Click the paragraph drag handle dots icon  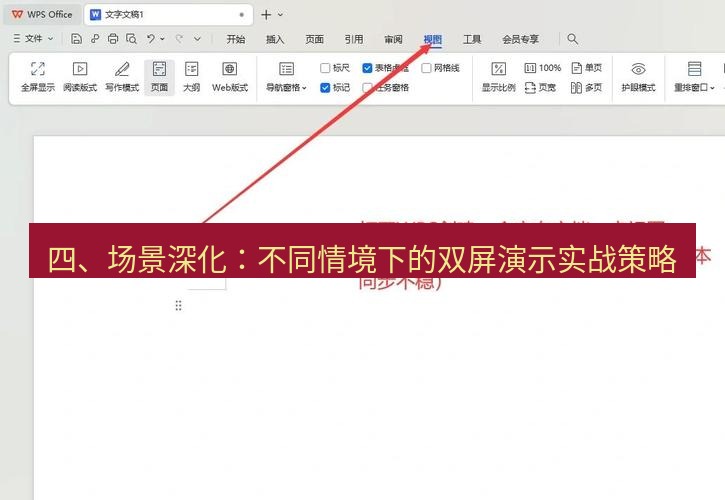click(178, 305)
